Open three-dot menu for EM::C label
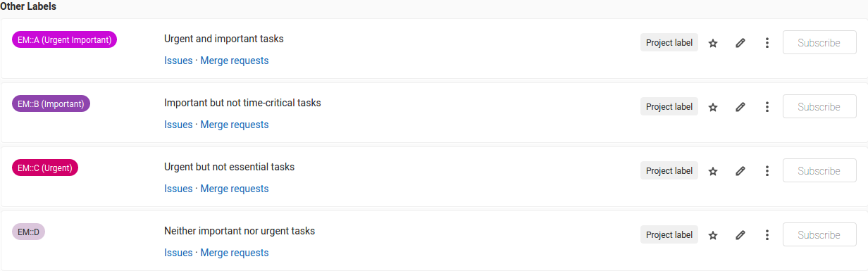Viewport: 868px width, 271px height. (767, 171)
